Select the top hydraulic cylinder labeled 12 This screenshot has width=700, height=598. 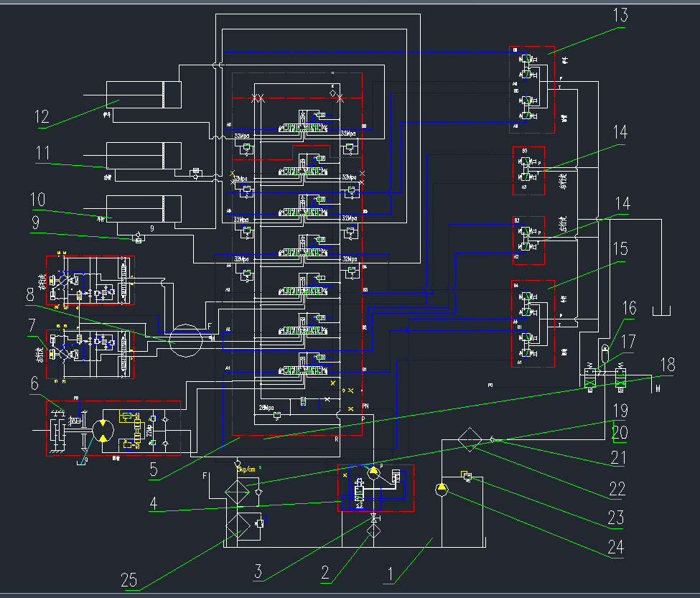click(144, 95)
